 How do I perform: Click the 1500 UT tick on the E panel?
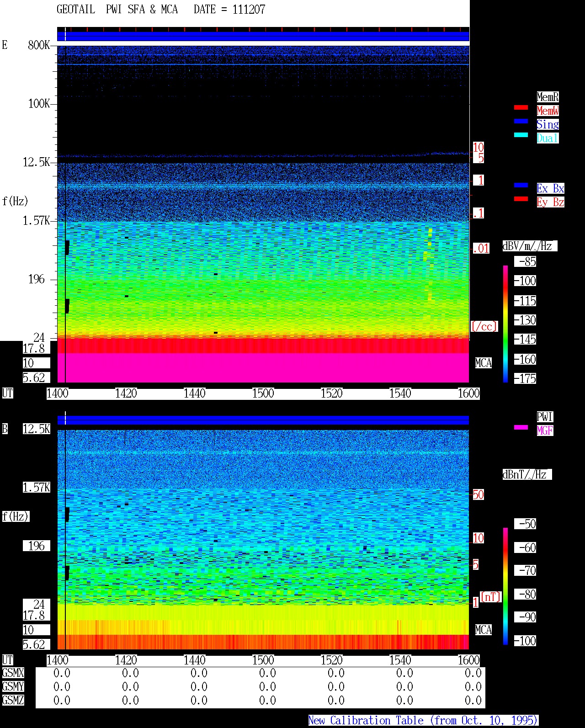pos(263,393)
